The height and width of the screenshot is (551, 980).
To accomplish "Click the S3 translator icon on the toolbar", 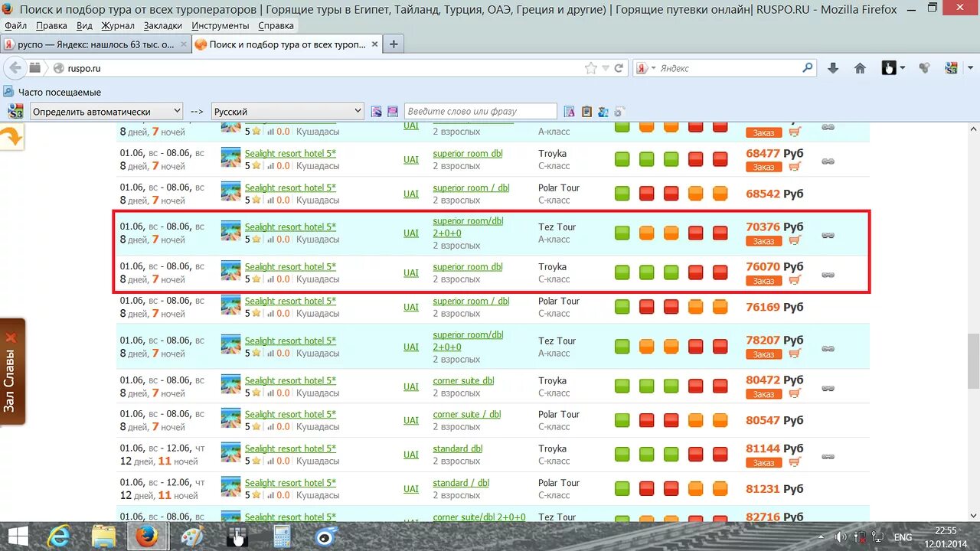I will [15, 111].
